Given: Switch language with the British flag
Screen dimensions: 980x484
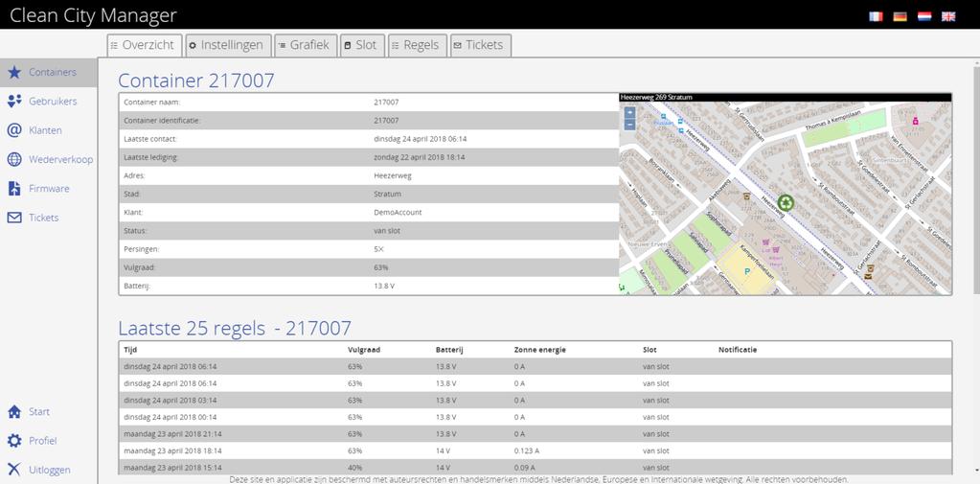Looking at the screenshot, I should coord(948,17).
